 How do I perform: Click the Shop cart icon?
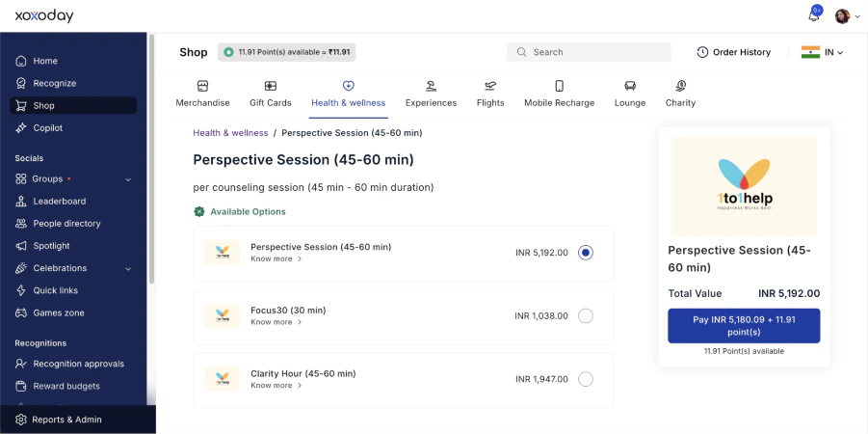pos(21,105)
